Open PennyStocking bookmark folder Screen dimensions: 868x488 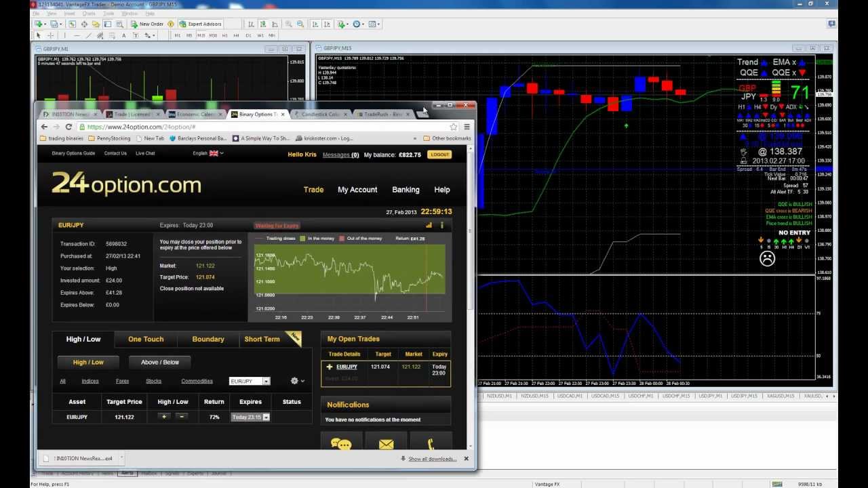[x=109, y=138]
